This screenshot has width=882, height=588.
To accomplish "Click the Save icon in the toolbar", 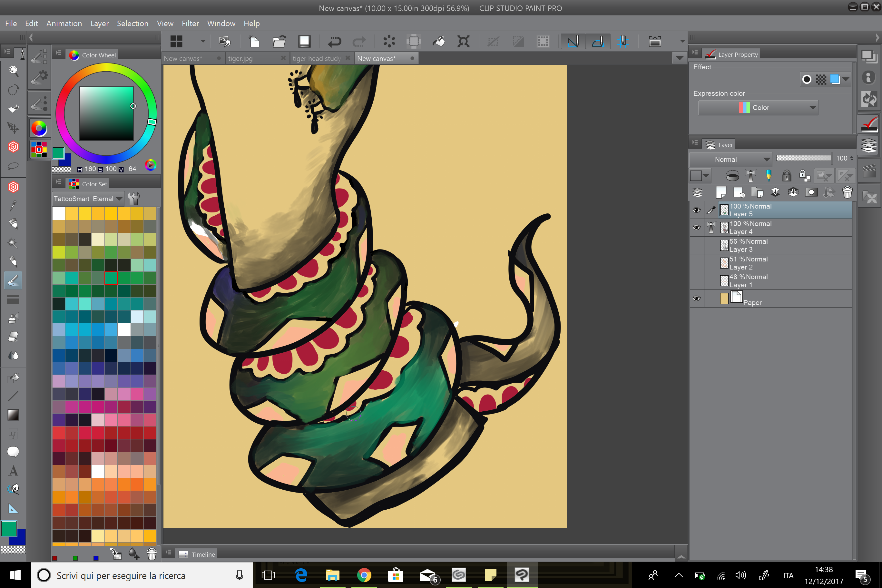I will point(304,41).
